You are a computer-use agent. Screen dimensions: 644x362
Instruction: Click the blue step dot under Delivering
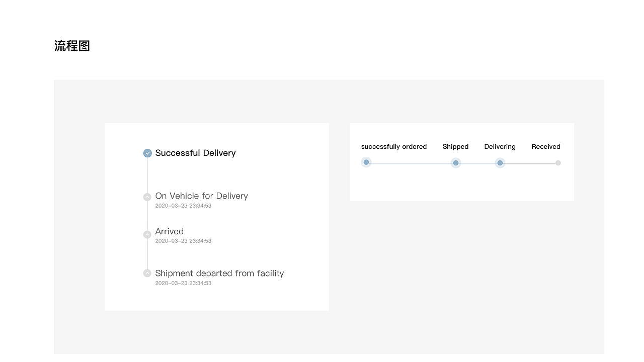tap(500, 163)
